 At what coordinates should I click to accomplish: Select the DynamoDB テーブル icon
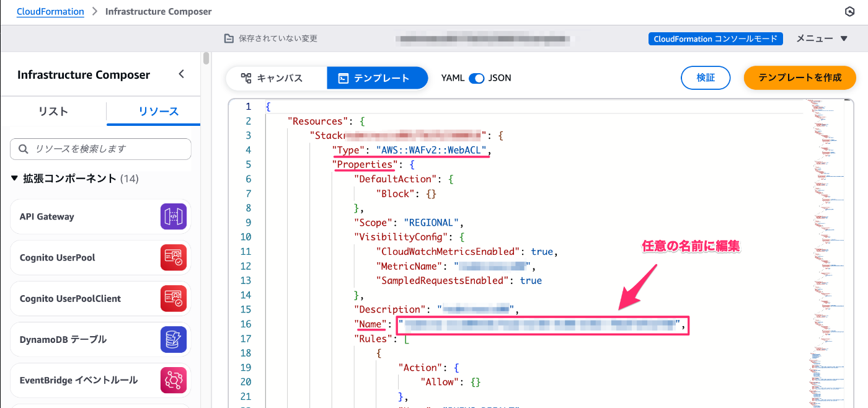pyautogui.click(x=174, y=339)
